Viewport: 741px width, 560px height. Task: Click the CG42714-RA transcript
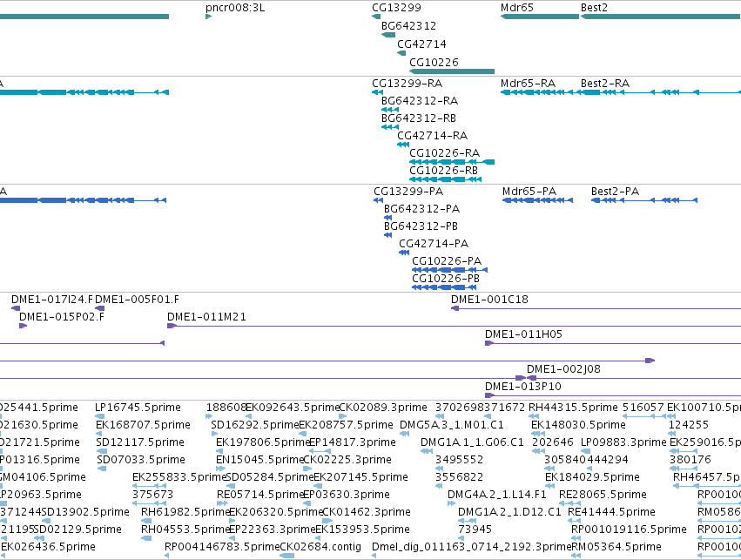coord(403,145)
